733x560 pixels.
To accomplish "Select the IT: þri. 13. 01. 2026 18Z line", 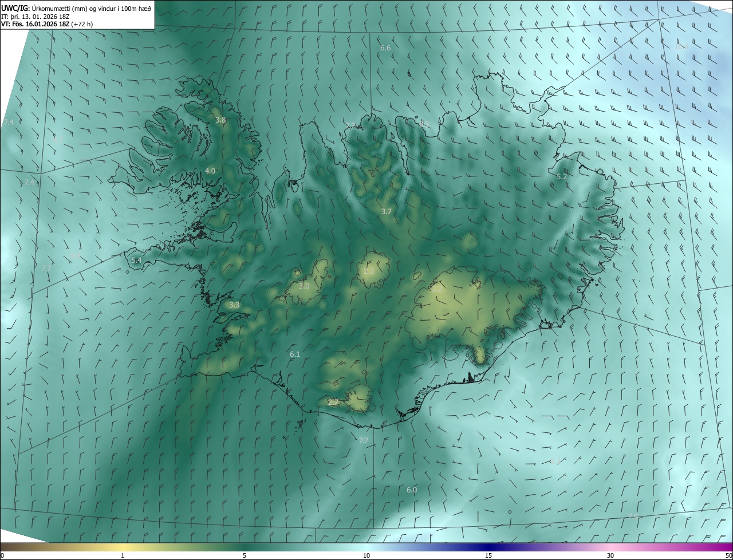I will [x=36, y=16].
